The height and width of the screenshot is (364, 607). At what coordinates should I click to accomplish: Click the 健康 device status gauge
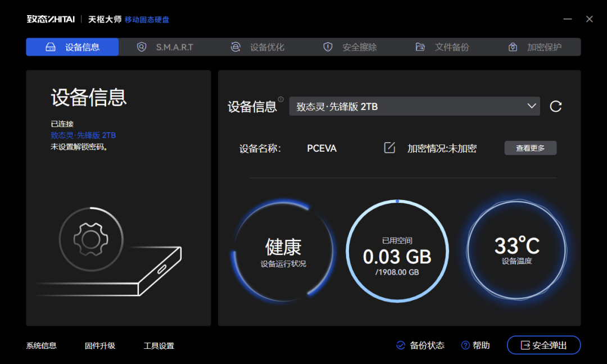(283, 251)
